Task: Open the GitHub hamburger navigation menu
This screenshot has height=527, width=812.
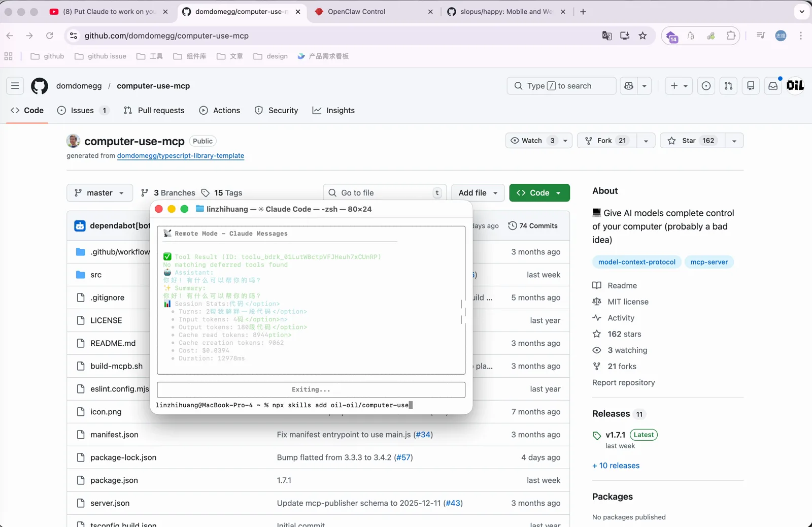Action: [15, 86]
